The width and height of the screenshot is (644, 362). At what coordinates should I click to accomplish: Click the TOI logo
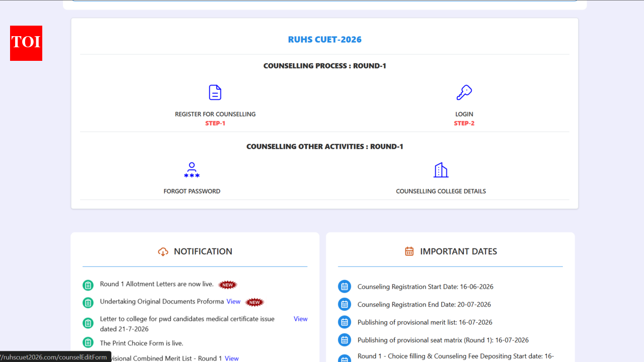click(26, 43)
